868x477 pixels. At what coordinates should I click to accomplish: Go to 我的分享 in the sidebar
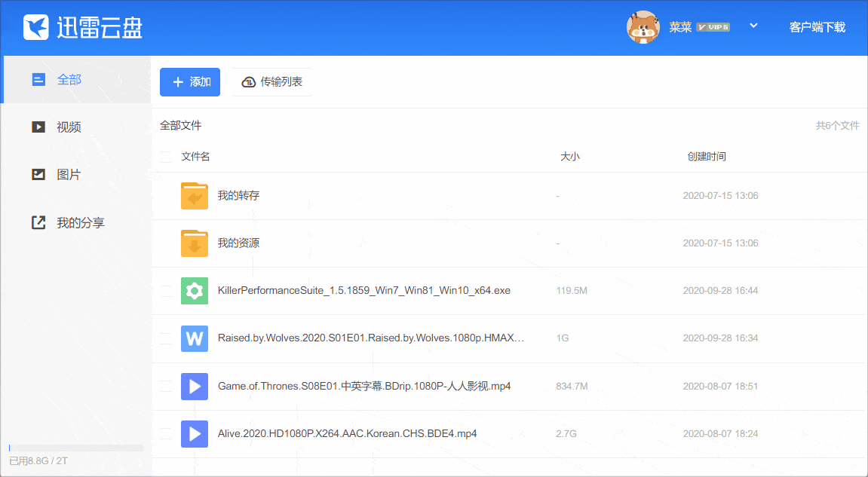click(x=79, y=223)
